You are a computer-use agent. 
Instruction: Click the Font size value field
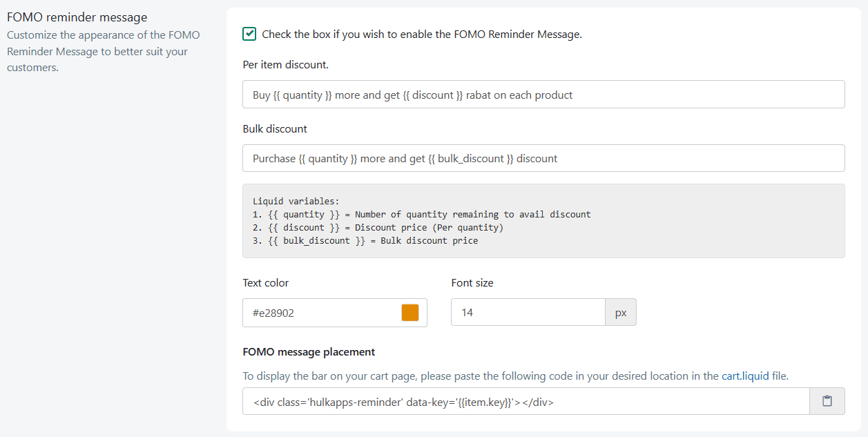pos(528,313)
